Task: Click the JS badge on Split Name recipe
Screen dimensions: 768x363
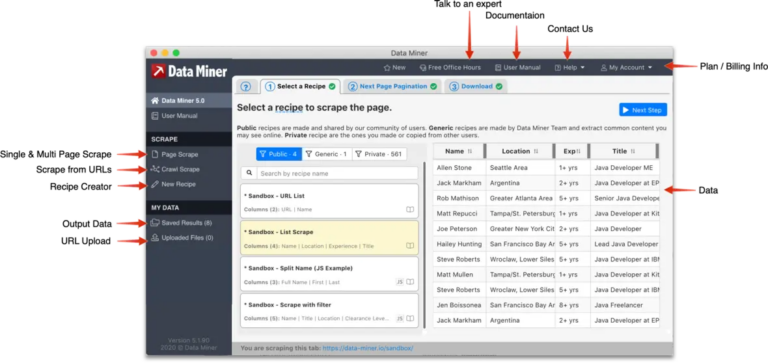Action: click(x=400, y=282)
